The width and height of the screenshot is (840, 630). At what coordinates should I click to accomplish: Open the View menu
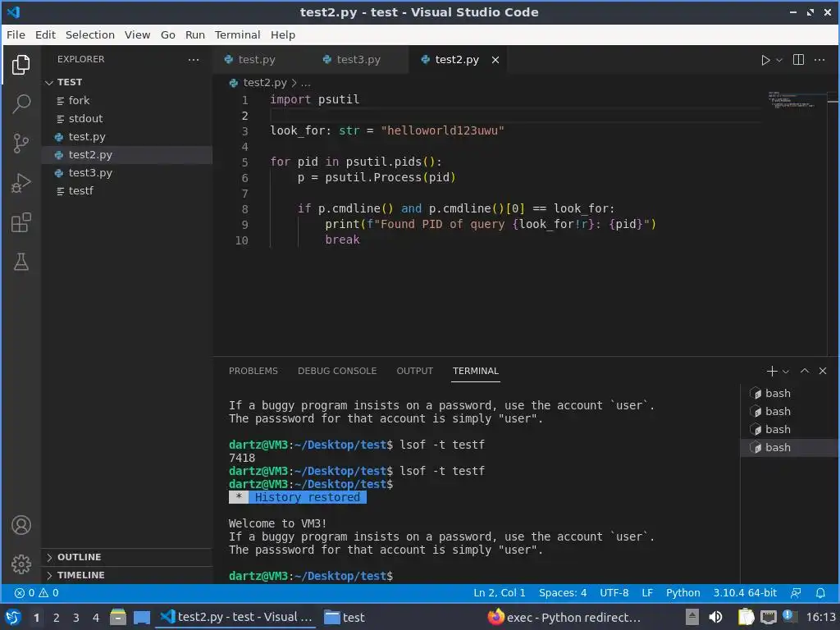(x=138, y=34)
